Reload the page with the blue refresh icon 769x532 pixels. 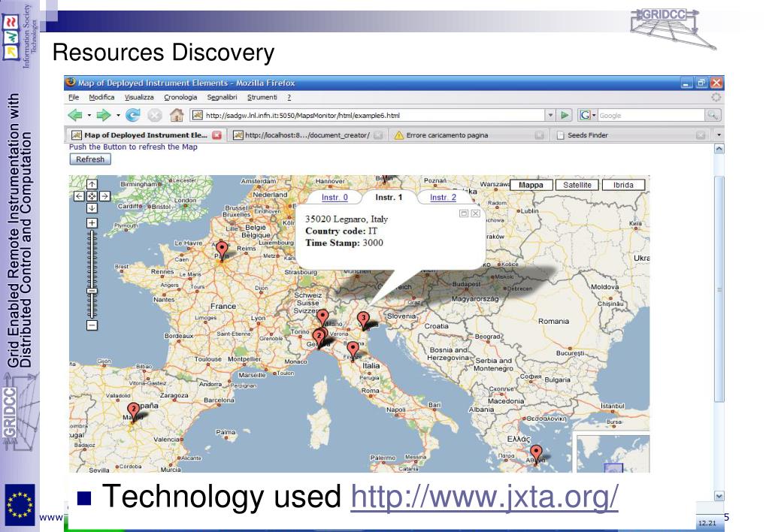point(132,115)
